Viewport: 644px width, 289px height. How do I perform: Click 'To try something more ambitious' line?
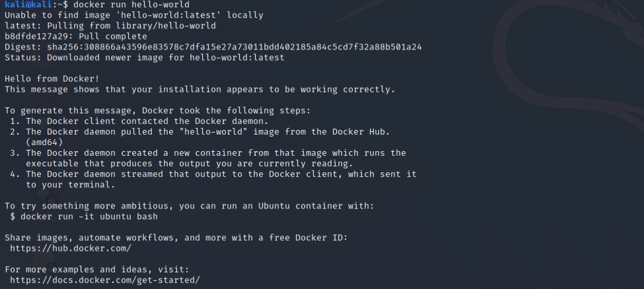(x=190, y=206)
